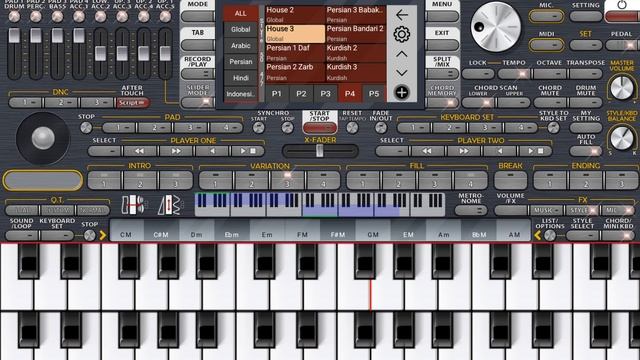Click the Style/KBD Balance knob
This screenshot has height=360, width=640.
coord(622,138)
